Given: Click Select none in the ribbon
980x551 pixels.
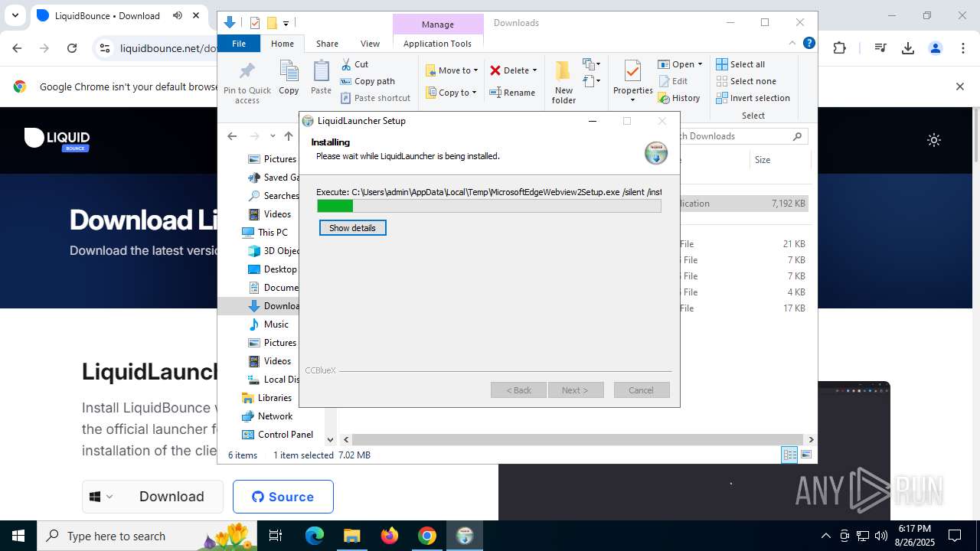Looking at the screenshot, I should pos(746,81).
